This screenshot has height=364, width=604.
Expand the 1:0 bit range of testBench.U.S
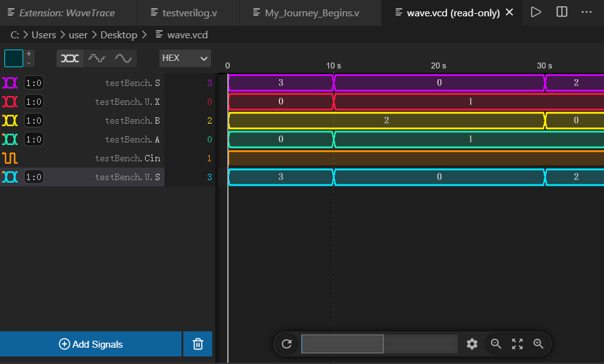click(x=34, y=177)
